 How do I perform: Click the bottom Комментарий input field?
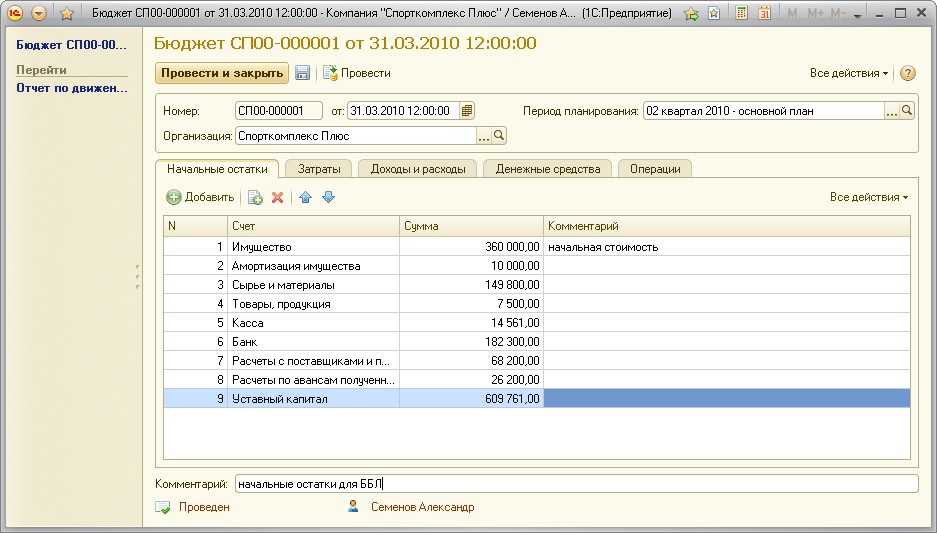[x=575, y=484]
